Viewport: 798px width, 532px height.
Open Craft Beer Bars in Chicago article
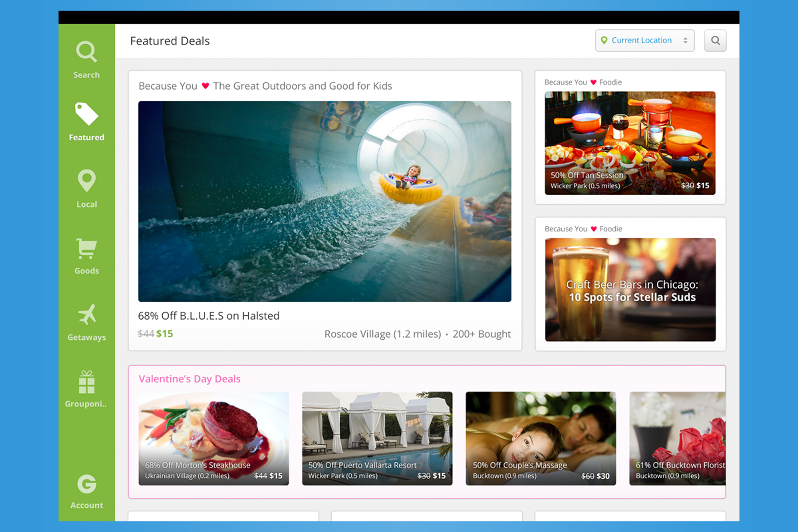click(630, 289)
